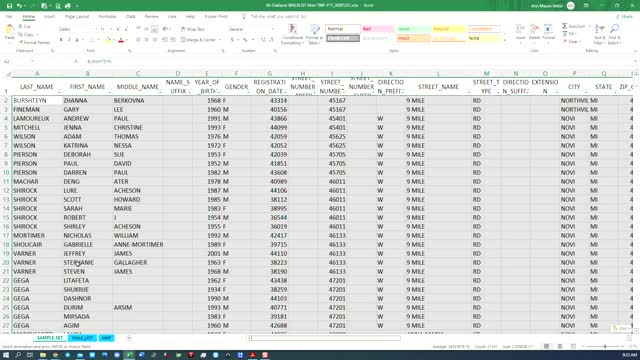Viewport: 640px width, 360px height.
Task: Select the WALK_LIST sheet tab
Action: pos(82,338)
